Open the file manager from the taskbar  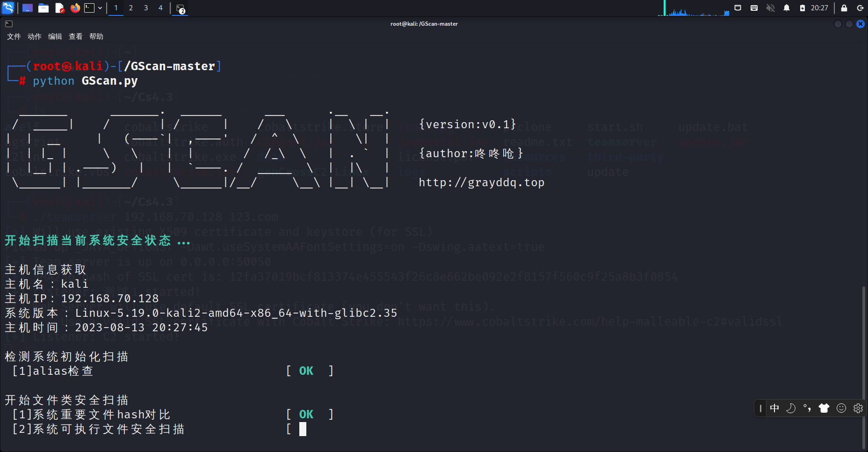point(43,8)
